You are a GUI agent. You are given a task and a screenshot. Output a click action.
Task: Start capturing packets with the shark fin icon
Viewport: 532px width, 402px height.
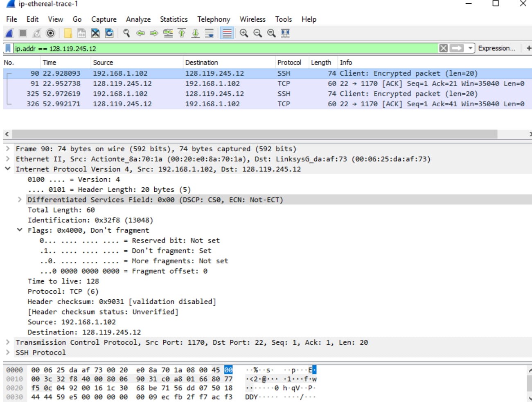[9, 33]
